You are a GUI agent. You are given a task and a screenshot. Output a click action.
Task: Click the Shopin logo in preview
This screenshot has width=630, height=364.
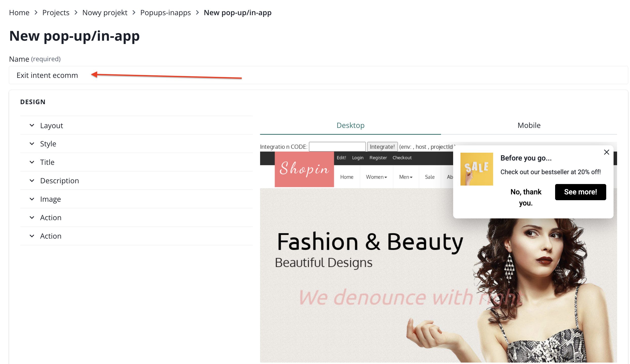[x=304, y=169]
